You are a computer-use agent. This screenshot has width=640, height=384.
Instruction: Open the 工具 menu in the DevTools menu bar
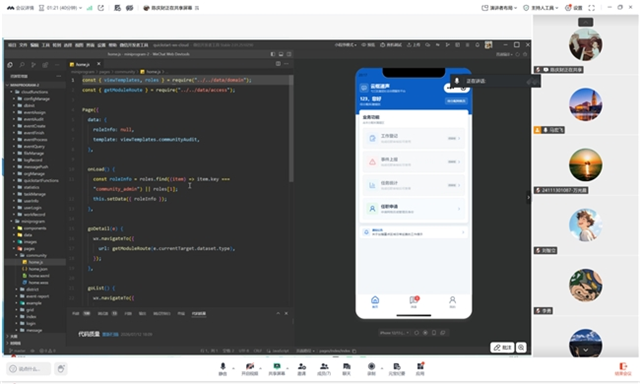(x=46, y=45)
